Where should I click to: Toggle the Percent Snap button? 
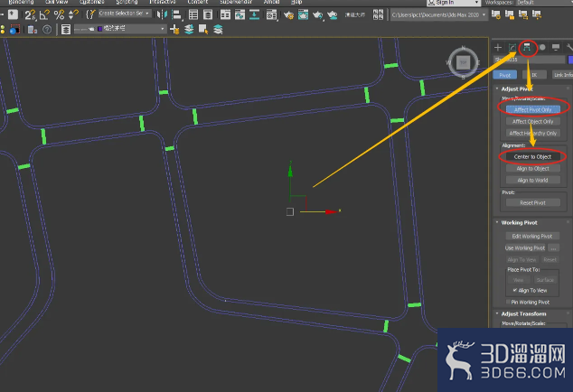tap(59, 15)
